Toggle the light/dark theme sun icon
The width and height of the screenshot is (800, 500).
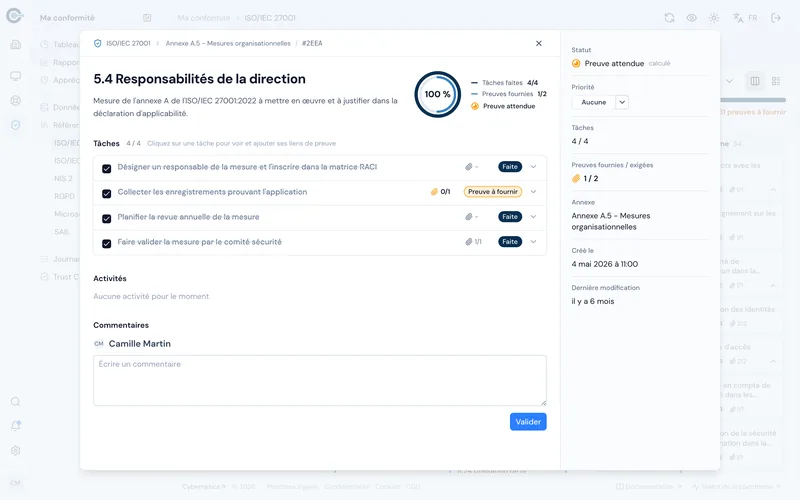714,18
